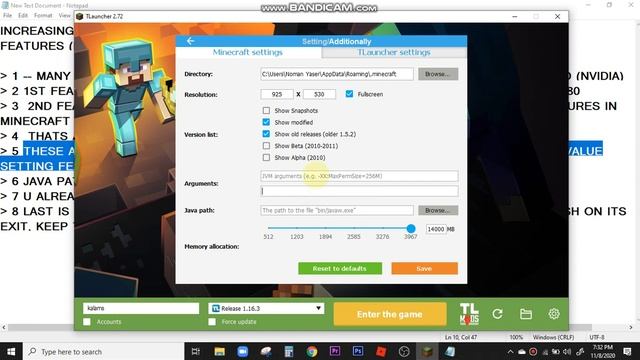
Task: Enable Show Alpha (2010) checkbox
Action: tap(266, 158)
